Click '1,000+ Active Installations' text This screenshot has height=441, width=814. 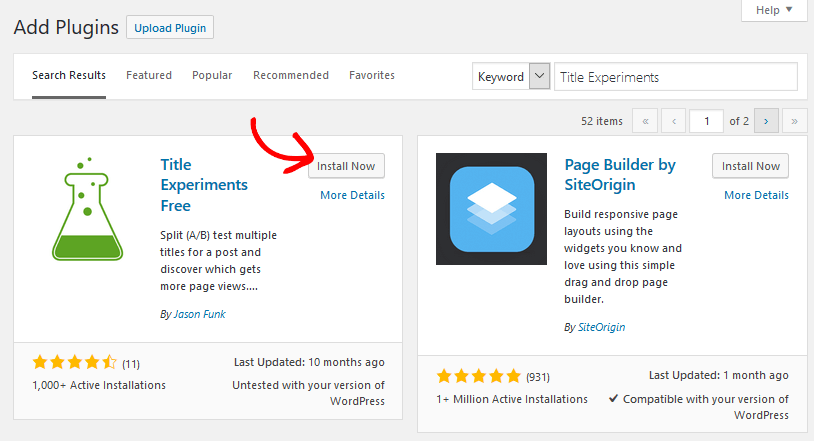[99, 385]
